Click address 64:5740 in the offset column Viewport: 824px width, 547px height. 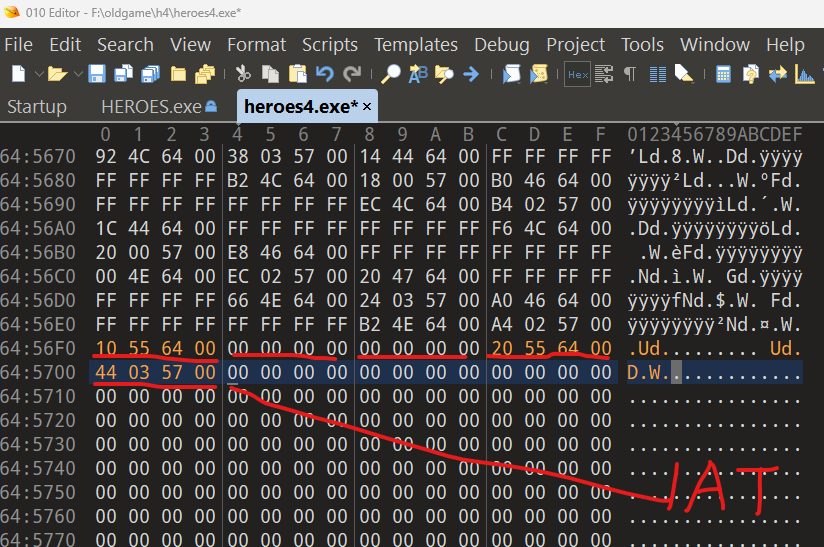point(38,468)
